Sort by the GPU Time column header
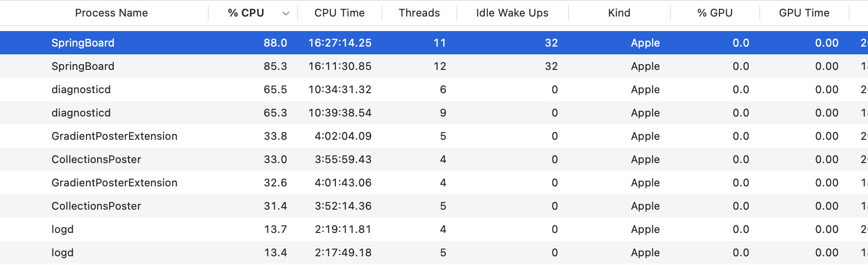 point(804,13)
